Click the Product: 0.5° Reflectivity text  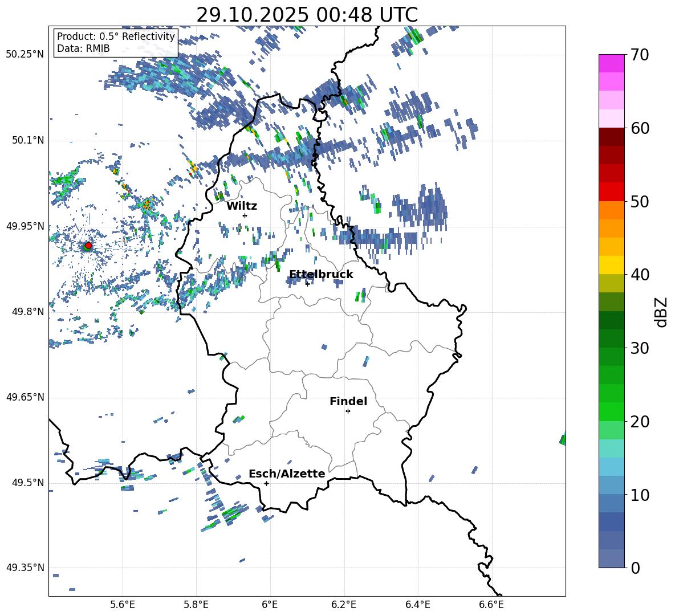pos(116,36)
